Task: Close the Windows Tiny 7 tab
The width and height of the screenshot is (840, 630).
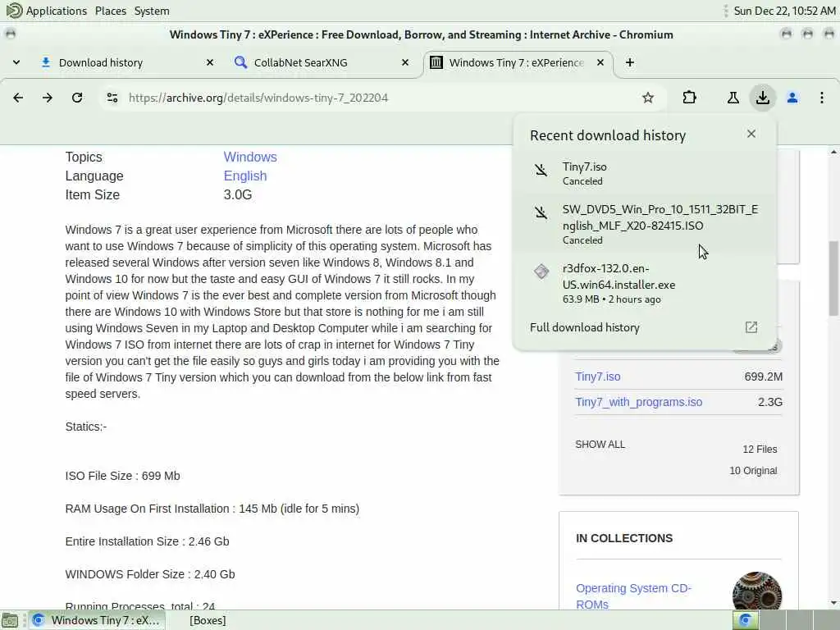Action: point(600,62)
